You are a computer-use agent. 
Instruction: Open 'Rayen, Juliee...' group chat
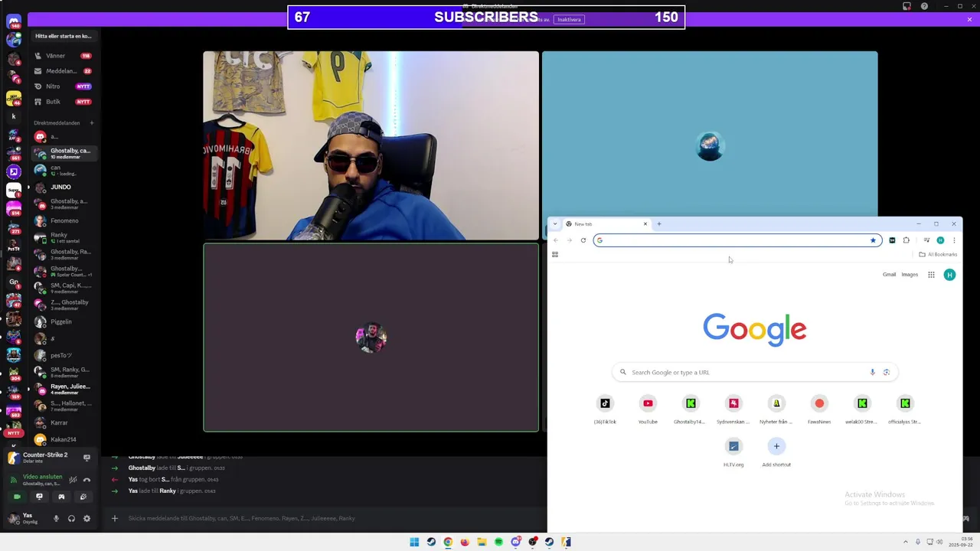click(x=63, y=390)
